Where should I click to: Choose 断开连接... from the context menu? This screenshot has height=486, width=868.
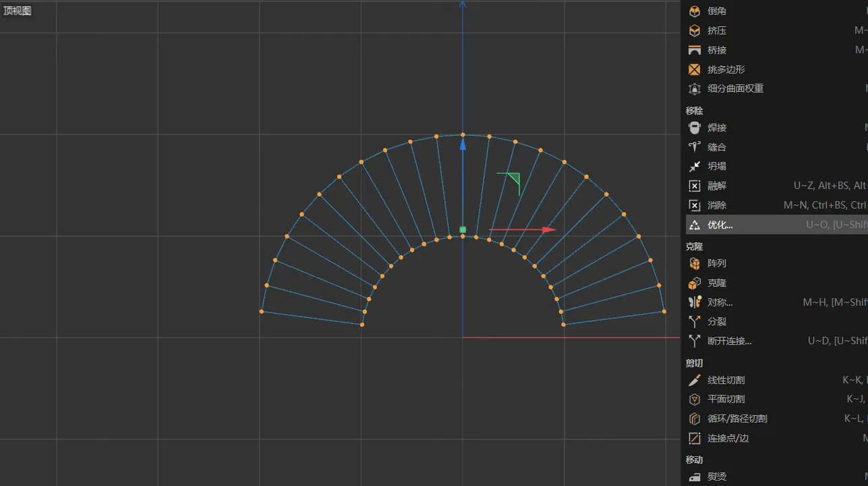[776, 341]
